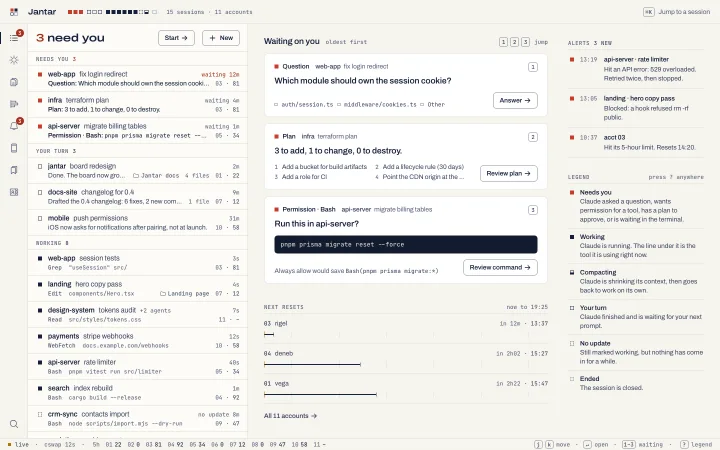Open the web-app fix login redirect session

(138, 79)
